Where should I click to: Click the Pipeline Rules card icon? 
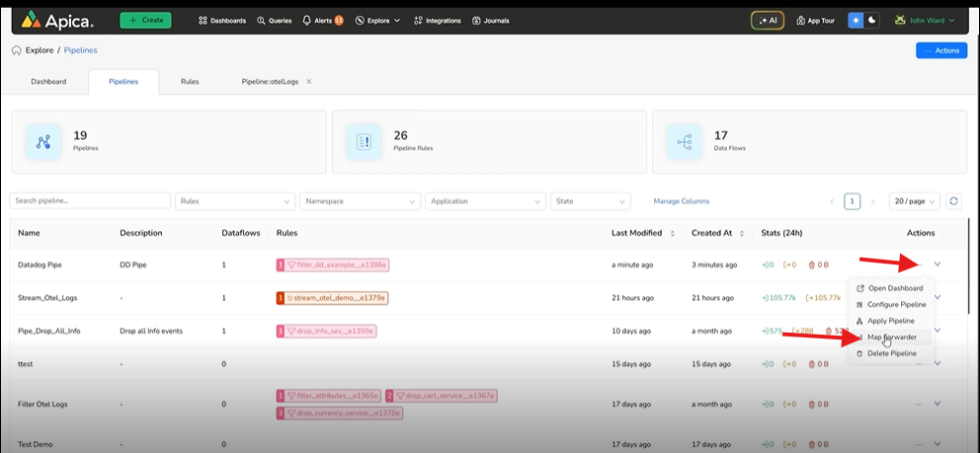pyautogui.click(x=364, y=142)
